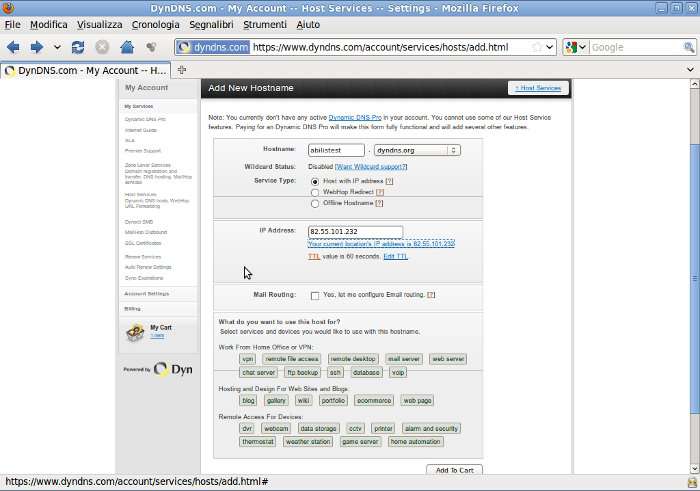Enable the Mail Routing checkbox

pos(315,295)
